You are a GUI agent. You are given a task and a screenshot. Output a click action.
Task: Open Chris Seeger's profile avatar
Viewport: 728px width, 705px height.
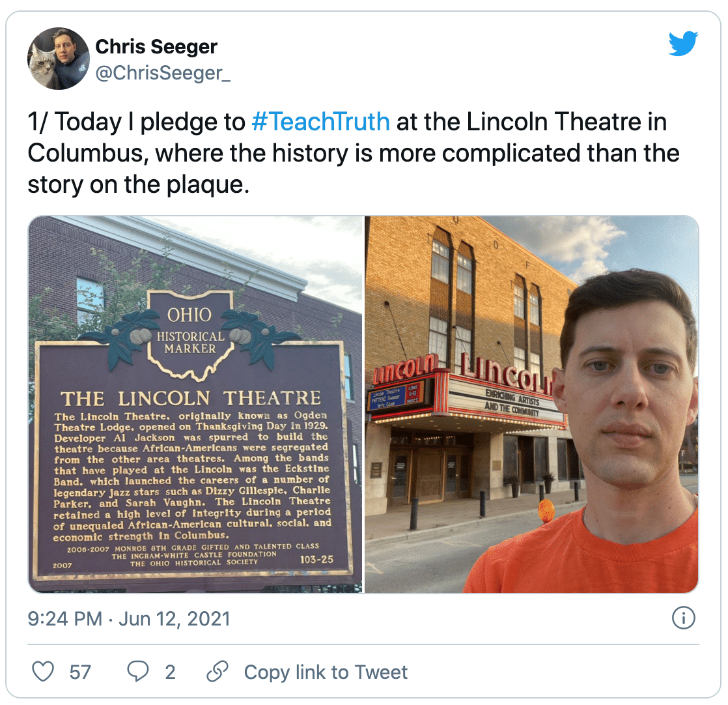pos(59,59)
